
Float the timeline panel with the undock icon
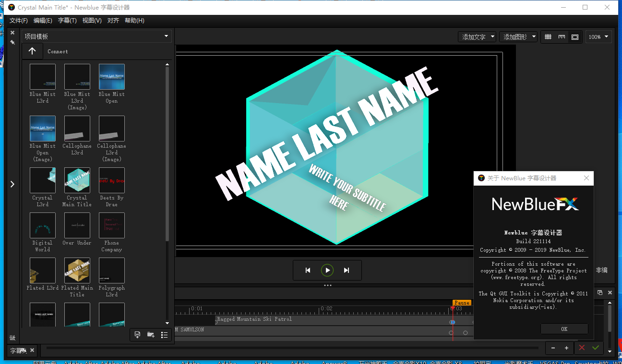pos(600,293)
